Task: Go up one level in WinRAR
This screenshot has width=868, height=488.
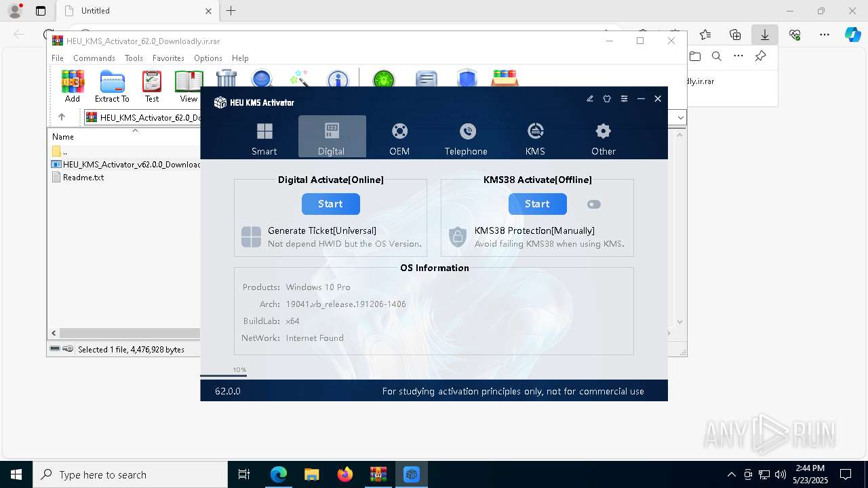Action: tap(62, 117)
